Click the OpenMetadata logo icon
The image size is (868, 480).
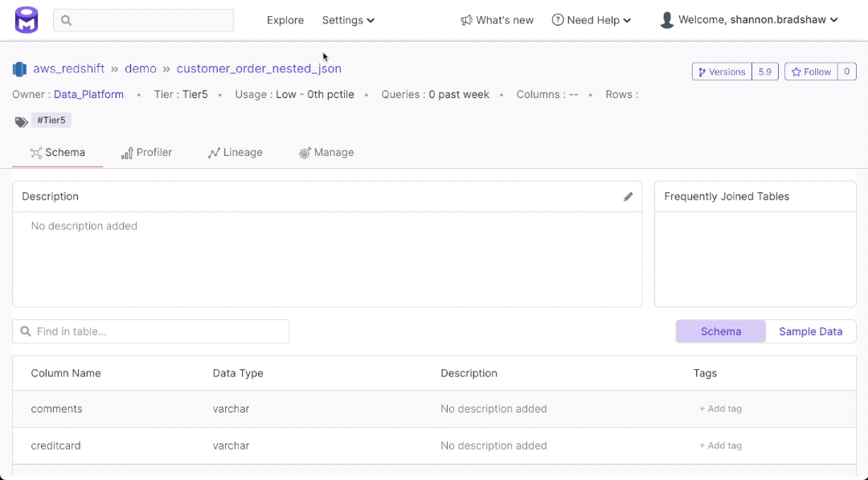[27, 20]
